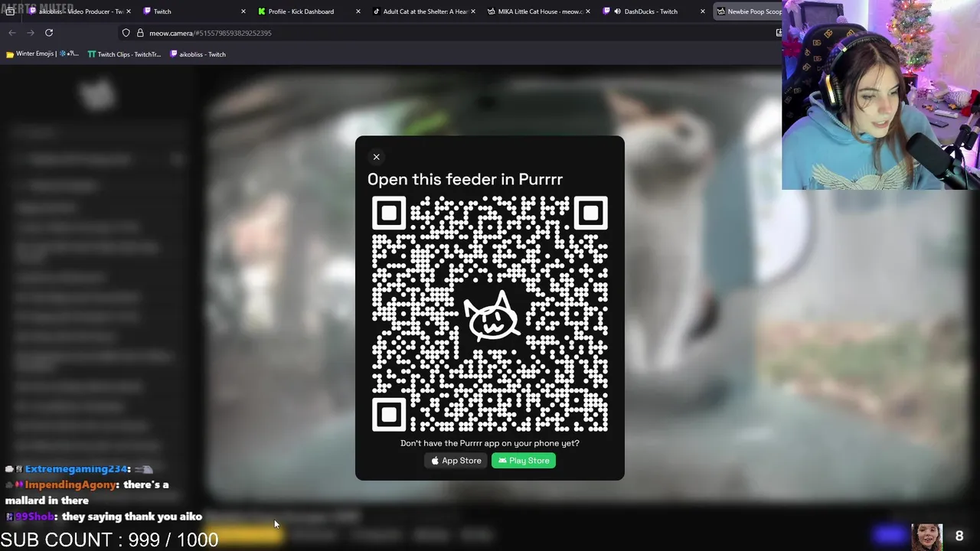Click the 99Shob chat username

pos(35,517)
